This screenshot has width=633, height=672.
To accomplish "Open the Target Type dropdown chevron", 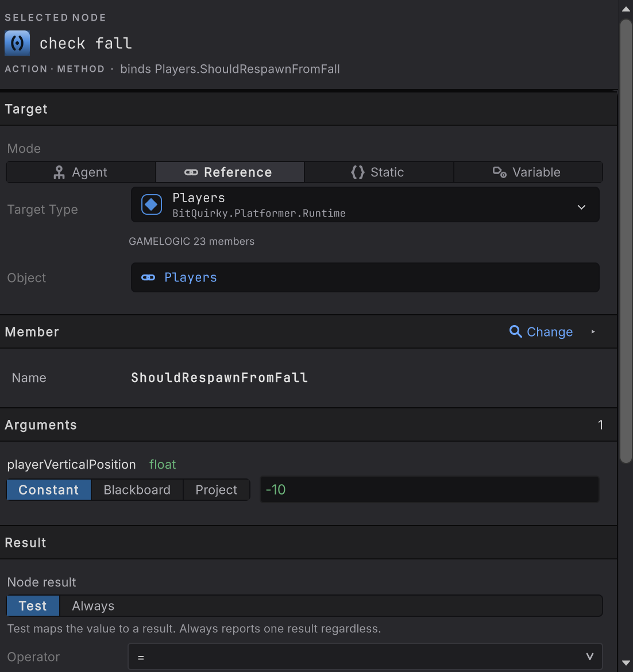I will (x=581, y=207).
